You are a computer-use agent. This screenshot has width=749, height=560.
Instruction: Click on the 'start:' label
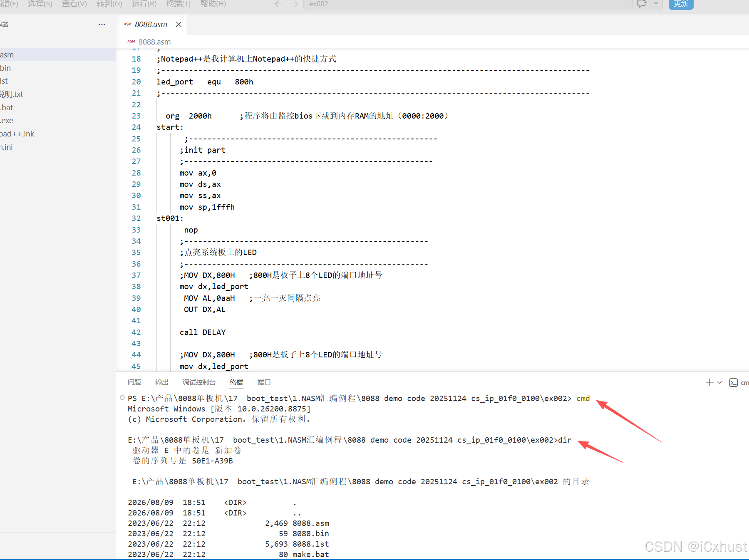(170, 127)
